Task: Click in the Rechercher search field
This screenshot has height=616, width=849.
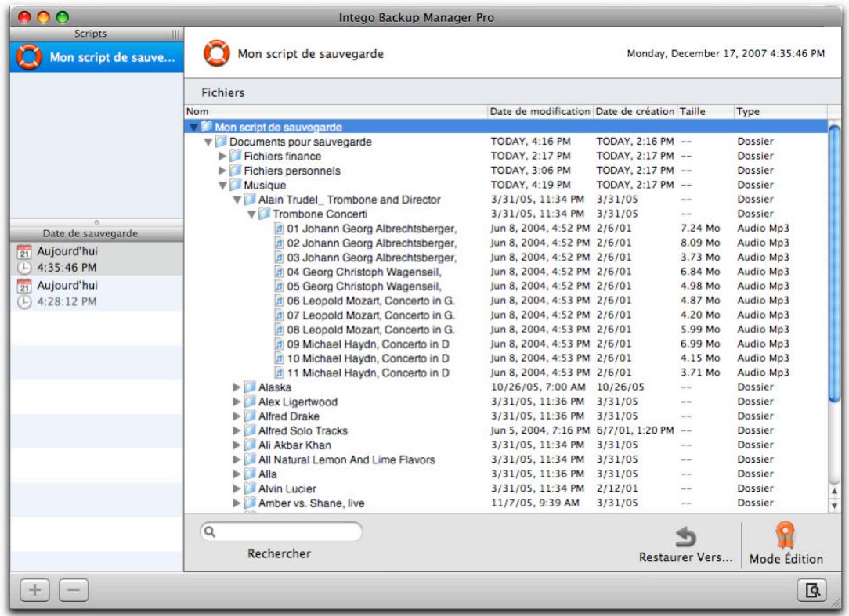Action: pos(281,531)
